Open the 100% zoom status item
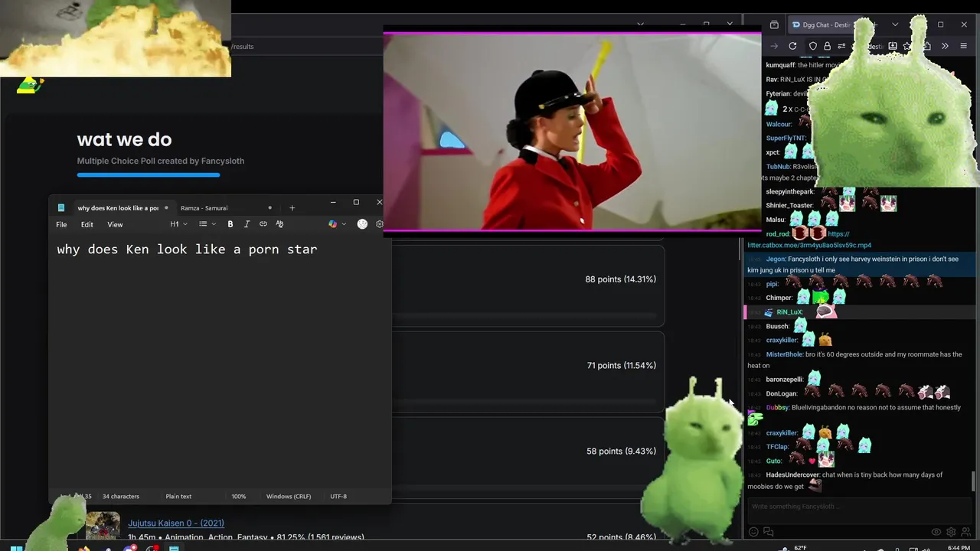This screenshot has height=551, width=980. click(x=239, y=496)
